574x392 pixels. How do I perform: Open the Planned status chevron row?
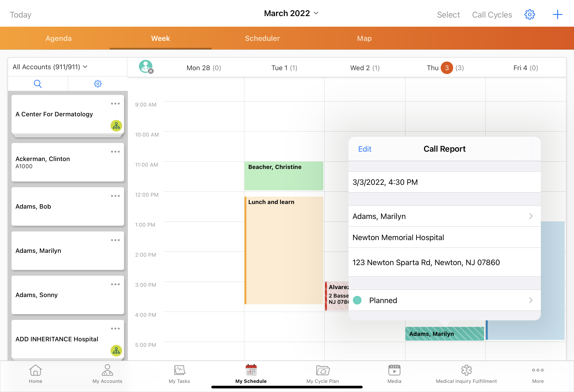pyautogui.click(x=444, y=300)
